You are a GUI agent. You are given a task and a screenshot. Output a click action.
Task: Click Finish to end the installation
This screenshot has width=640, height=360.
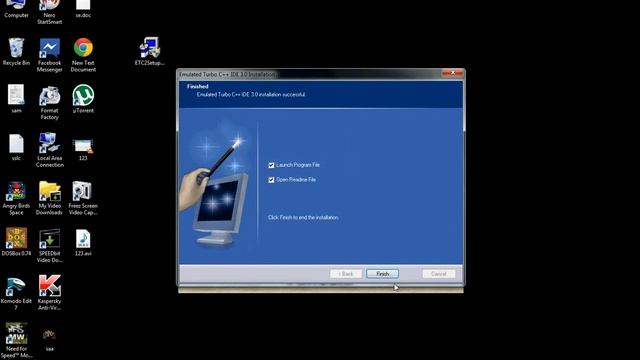pyautogui.click(x=382, y=274)
